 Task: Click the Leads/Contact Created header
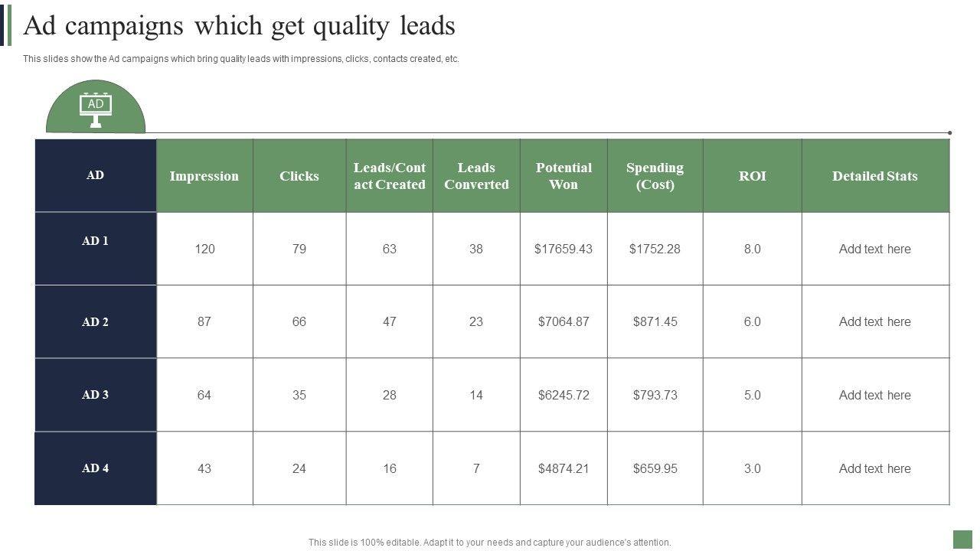pyautogui.click(x=390, y=176)
